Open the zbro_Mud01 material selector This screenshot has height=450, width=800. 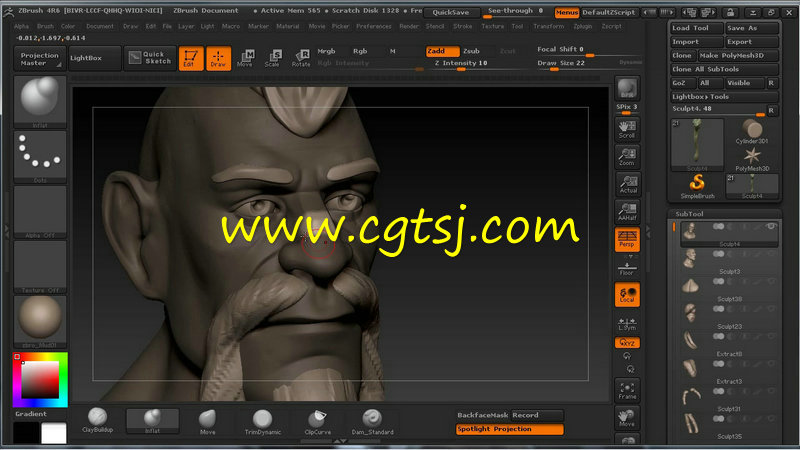[40, 322]
